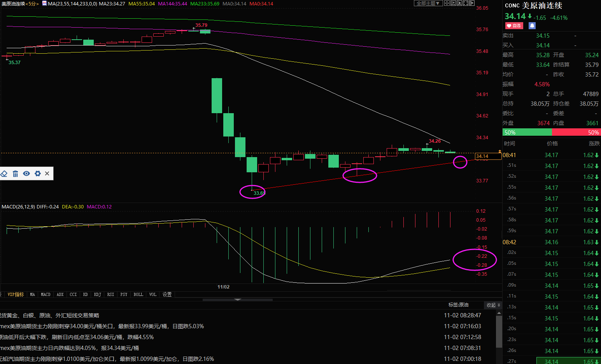Click the 标签:原油 tag label
601x364 pixels.
click(458, 305)
